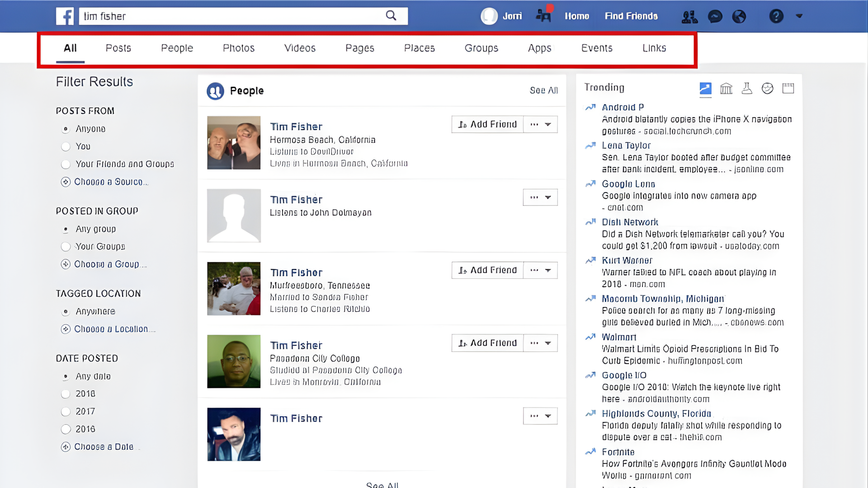Open See All in the People section
The height and width of the screenshot is (488, 868).
click(543, 90)
